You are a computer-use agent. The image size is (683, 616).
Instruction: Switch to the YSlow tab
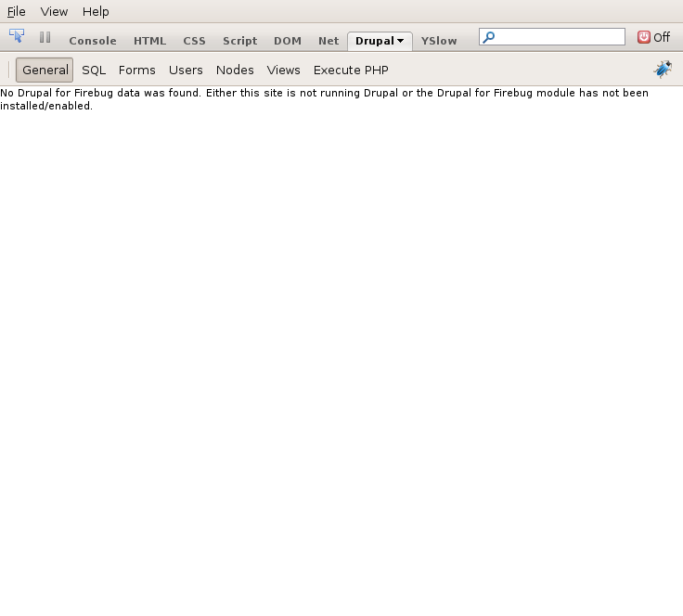pyautogui.click(x=439, y=41)
